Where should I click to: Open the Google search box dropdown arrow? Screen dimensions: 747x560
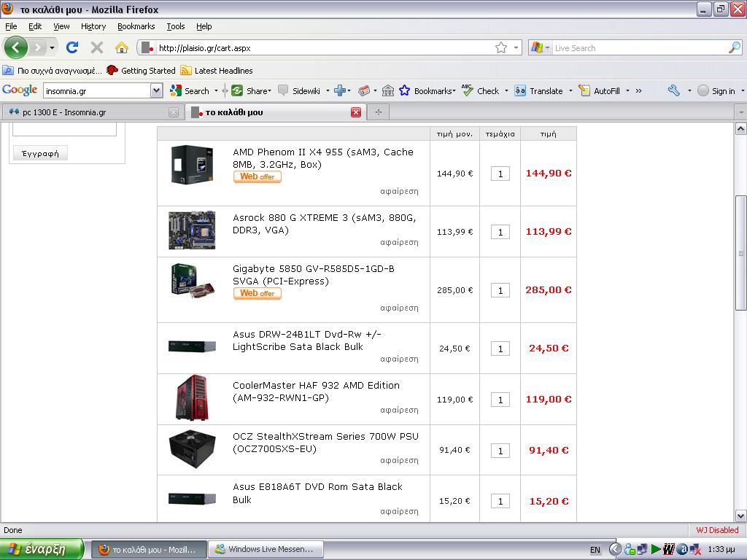[156, 90]
